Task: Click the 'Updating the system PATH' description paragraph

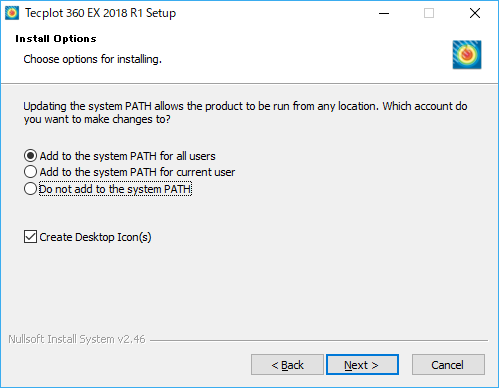Action: [245, 113]
